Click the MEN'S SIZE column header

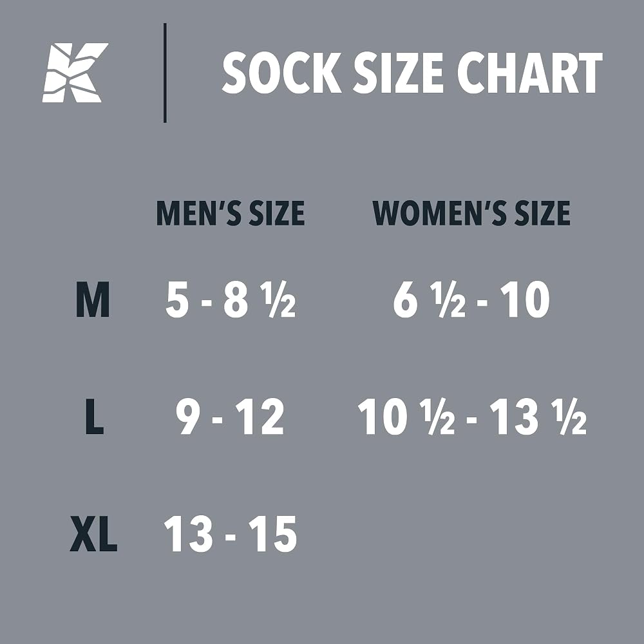[231, 213]
